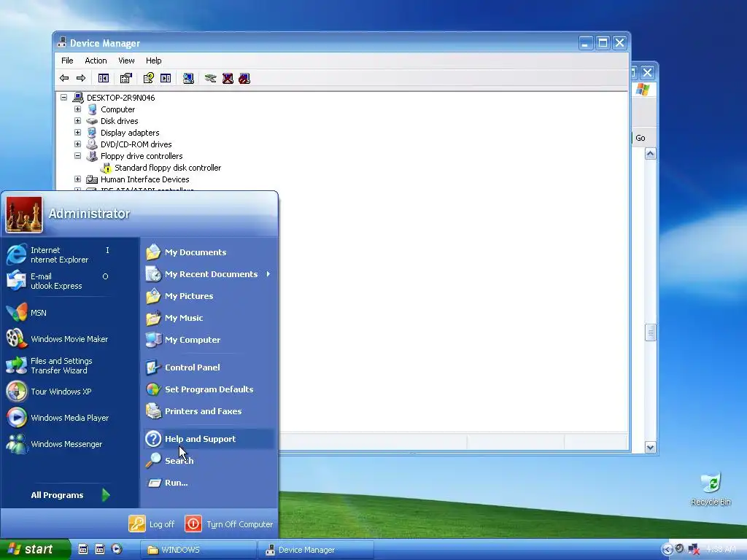Toggle the action pane toolbar icon
Screen dimensions: 747x560
pos(166,78)
